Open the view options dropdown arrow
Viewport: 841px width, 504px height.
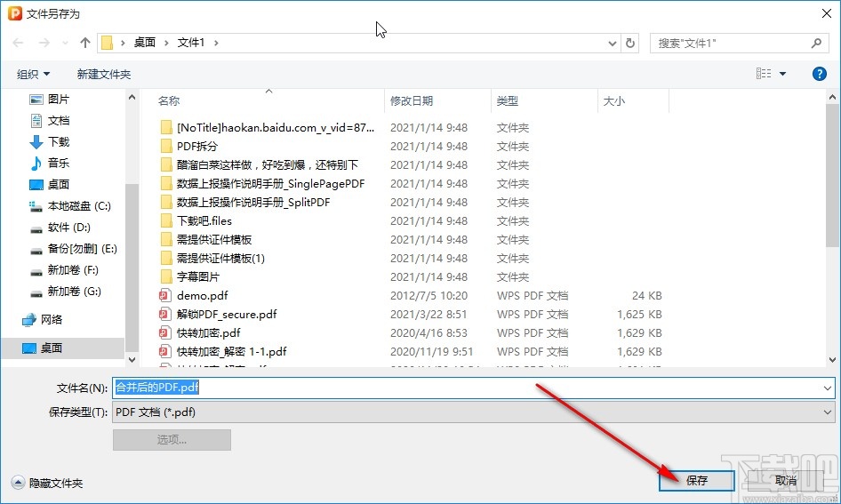(x=782, y=74)
